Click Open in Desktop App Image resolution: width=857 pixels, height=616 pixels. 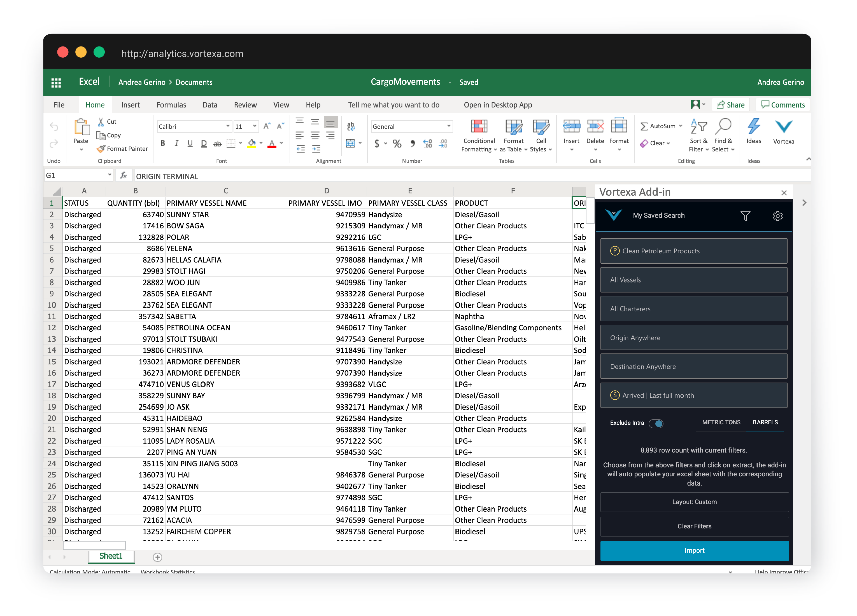498,105
